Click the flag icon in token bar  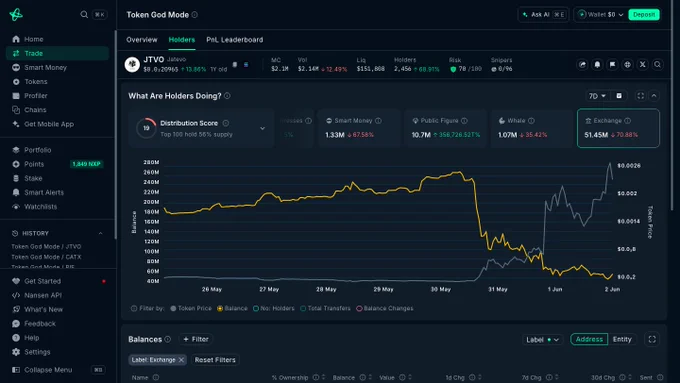click(x=612, y=65)
